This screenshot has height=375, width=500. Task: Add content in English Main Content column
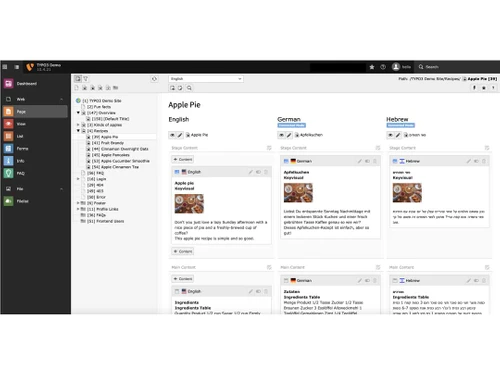click(x=183, y=279)
